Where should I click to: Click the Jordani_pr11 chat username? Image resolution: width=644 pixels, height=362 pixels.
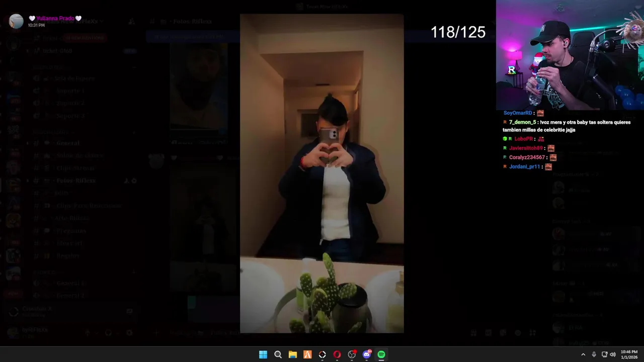(x=524, y=167)
